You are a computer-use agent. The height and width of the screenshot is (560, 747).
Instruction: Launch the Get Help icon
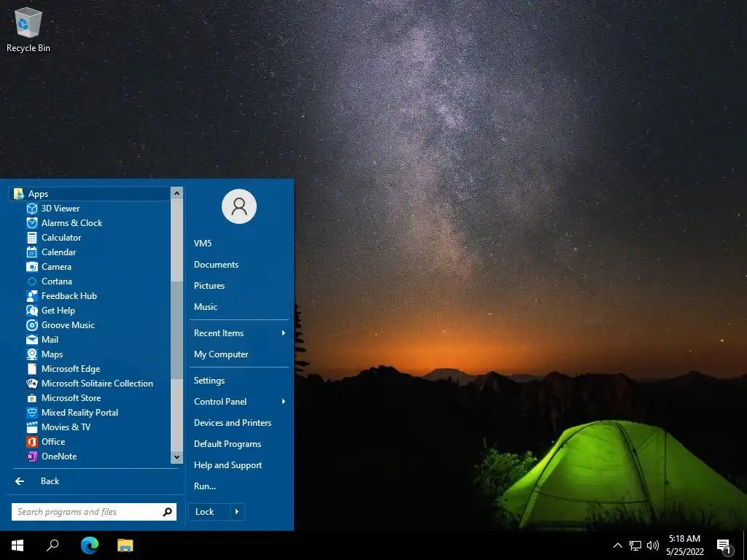32,311
